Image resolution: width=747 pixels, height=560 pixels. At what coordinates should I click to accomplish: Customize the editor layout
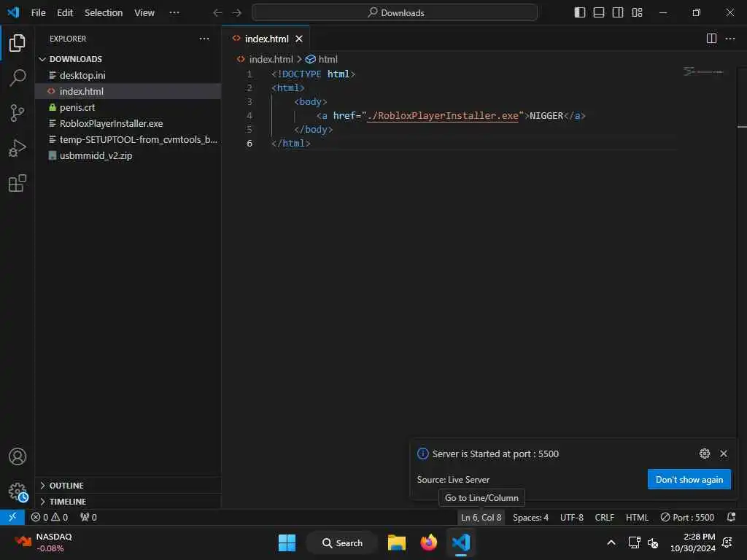[637, 12]
